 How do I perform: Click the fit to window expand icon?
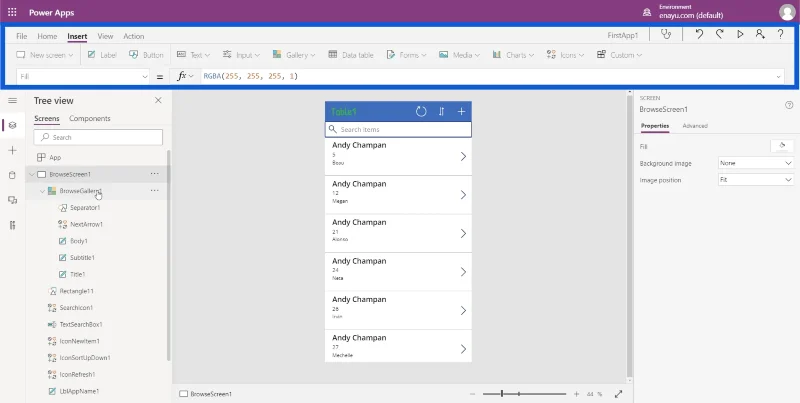click(x=618, y=394)
